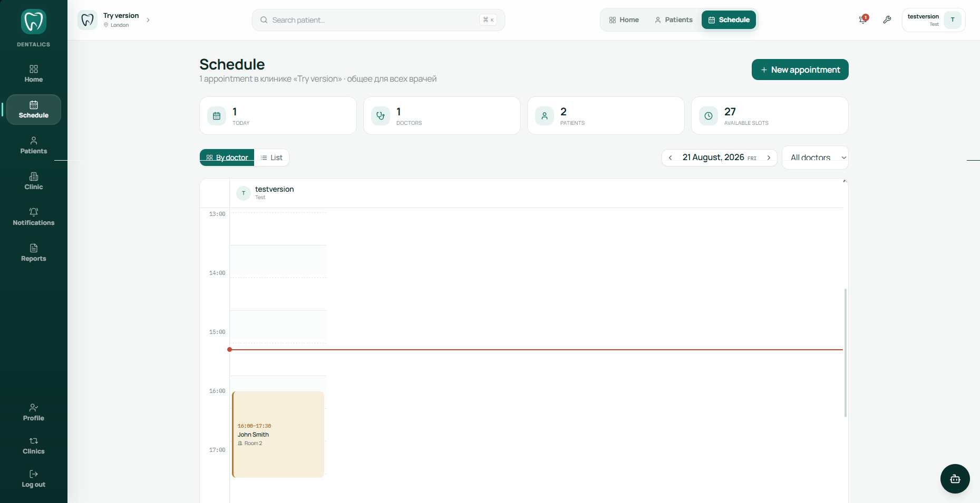Go to the next day
Image resolution: width=980 pixels, height=503 pixels.
(x=769, y=157)
